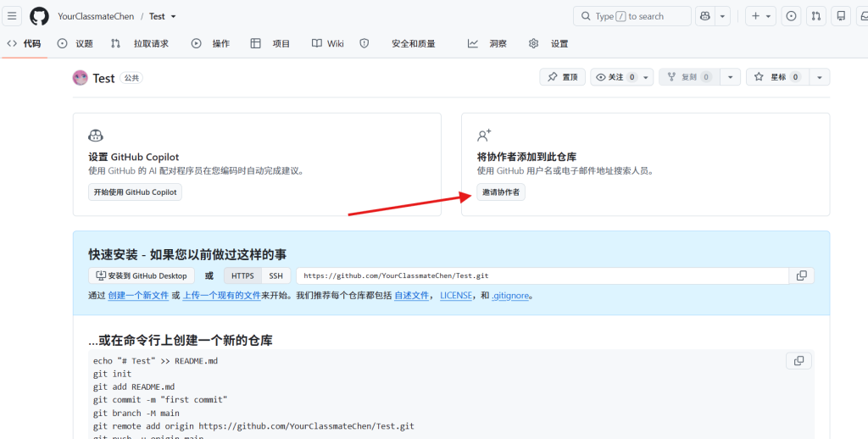Click the Copilot icon in setup card
This screenshot has width=868, height=439.
(96, 136)
